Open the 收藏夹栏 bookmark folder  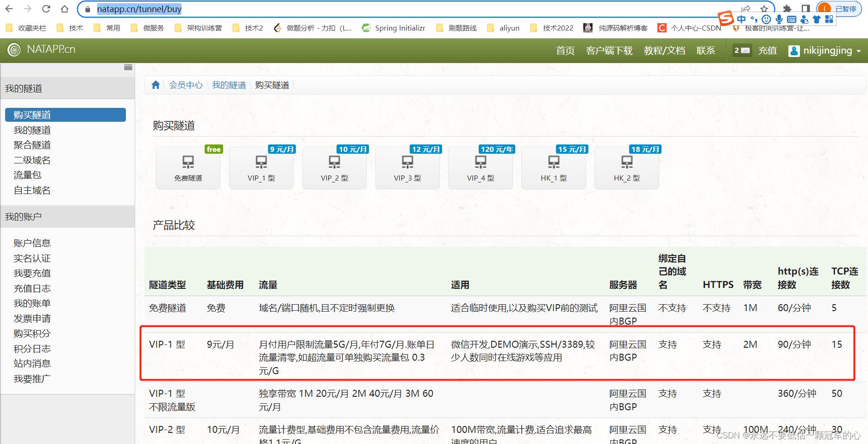tap(26, 28)
